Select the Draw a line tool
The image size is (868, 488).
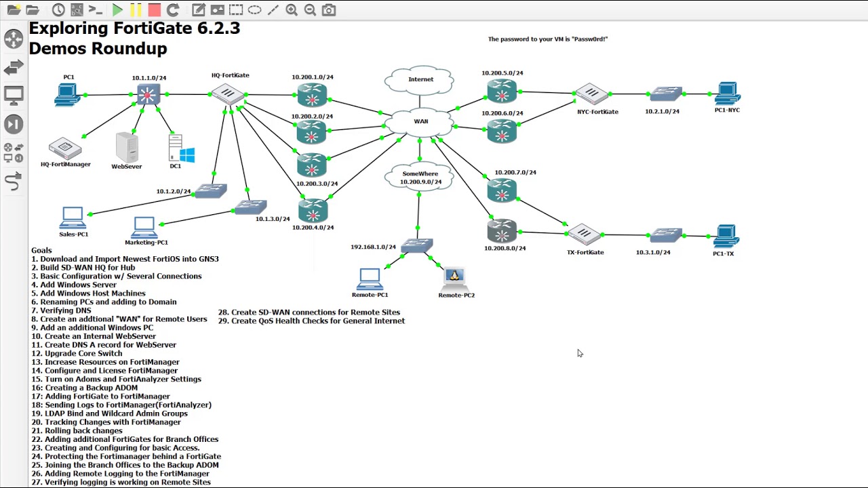point(273,10)
